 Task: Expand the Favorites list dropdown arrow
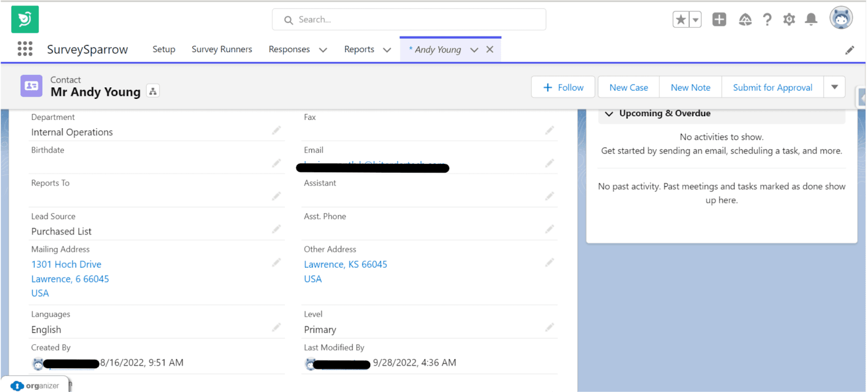pyautogui.click(x=695, y=20)
